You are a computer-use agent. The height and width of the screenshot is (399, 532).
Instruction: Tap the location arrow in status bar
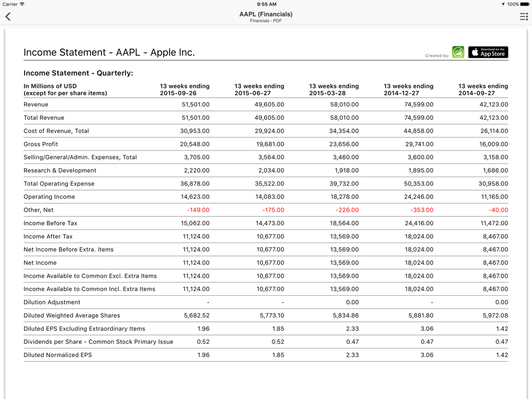coord(503,4)
